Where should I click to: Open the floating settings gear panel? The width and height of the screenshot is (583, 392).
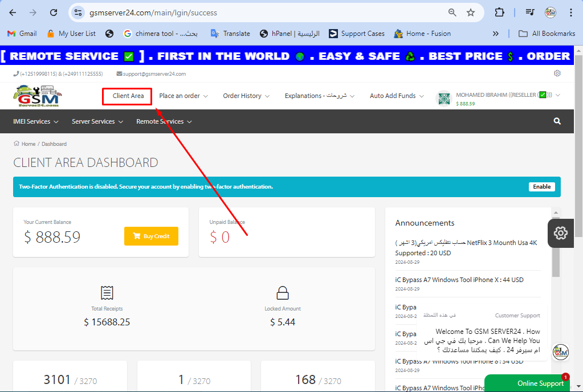(560, 234)
